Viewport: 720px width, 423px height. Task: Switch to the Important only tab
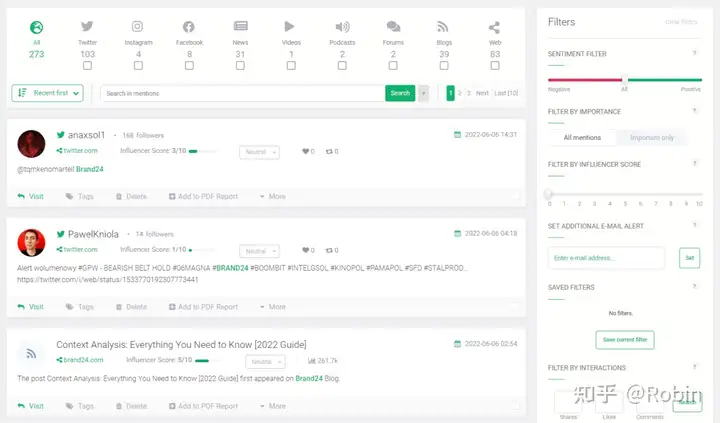(652, 137)
